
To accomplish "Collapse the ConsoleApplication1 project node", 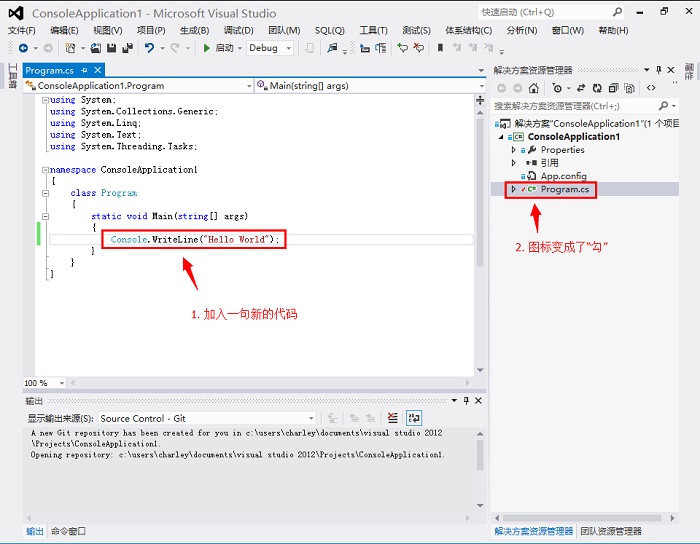I will (x=501, y=137).
